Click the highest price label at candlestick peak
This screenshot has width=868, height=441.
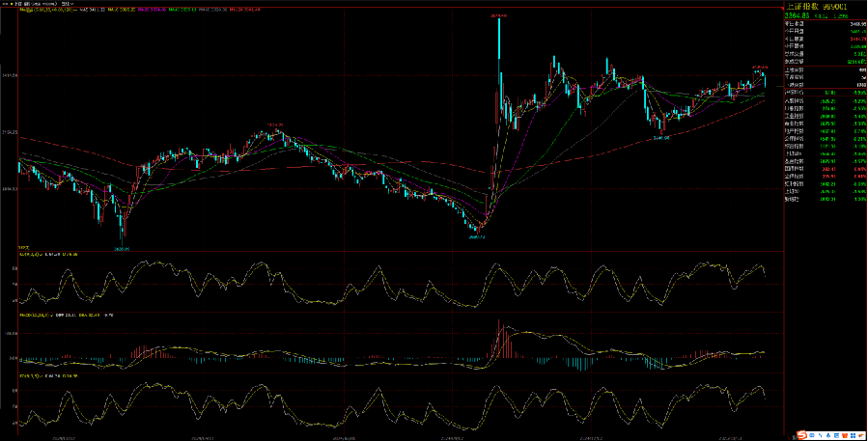click(498, 15)
